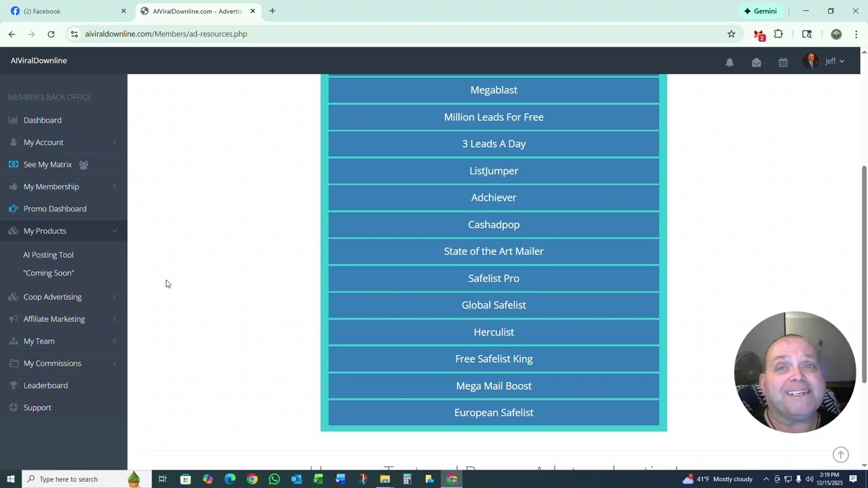Open the red extension icon with badge

click(x=759, y=35)
